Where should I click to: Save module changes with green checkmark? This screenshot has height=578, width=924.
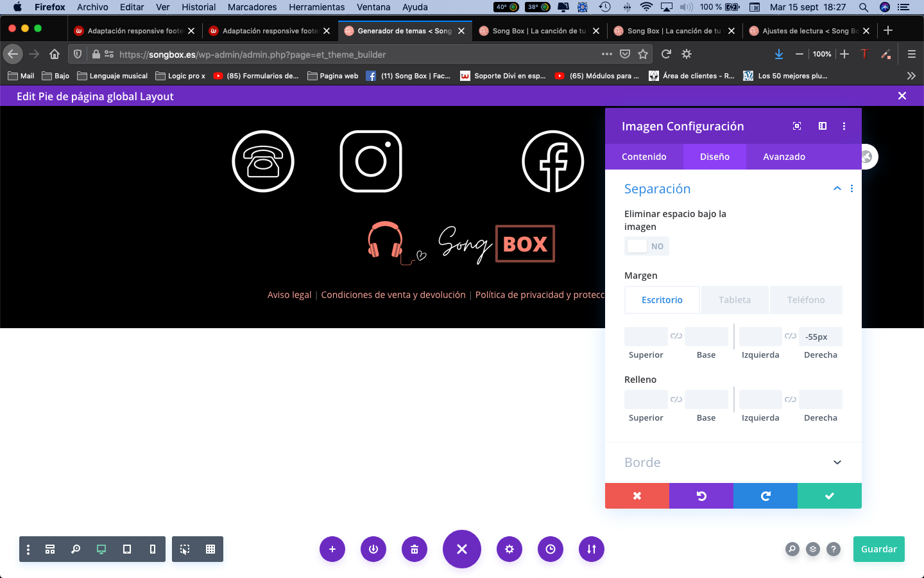click(x=830, y=496)
